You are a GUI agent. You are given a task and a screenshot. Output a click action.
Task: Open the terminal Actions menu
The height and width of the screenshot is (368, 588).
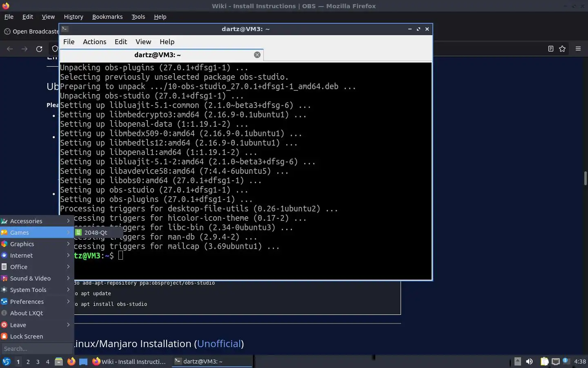coord(94,42)
